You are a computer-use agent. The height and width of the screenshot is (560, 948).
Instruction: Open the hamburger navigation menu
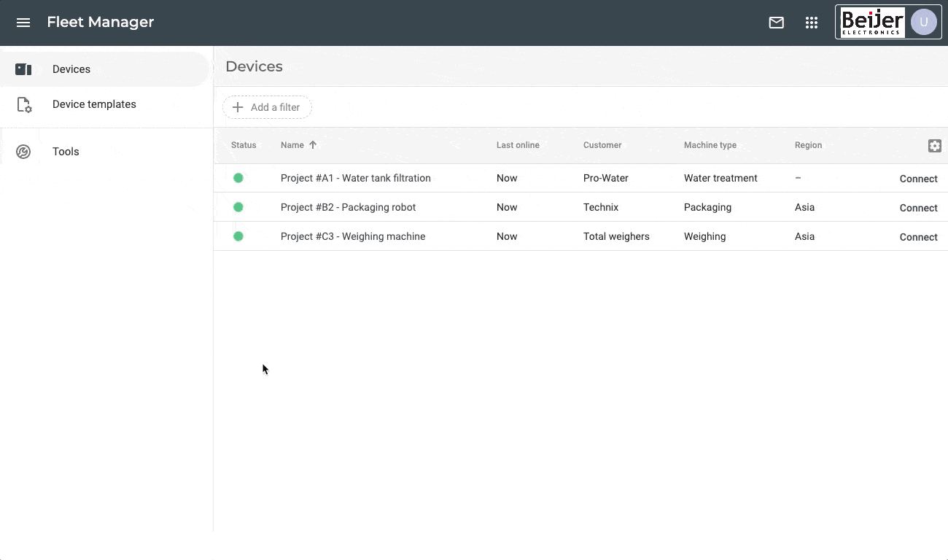click(x=23, y=23)
